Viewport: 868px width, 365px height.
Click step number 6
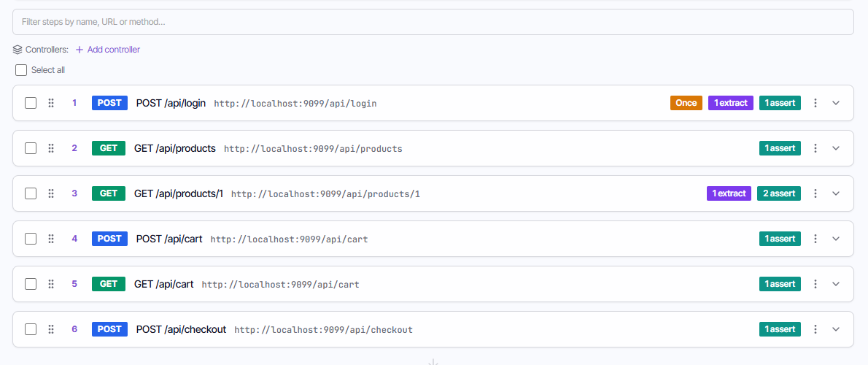point(74,329)
